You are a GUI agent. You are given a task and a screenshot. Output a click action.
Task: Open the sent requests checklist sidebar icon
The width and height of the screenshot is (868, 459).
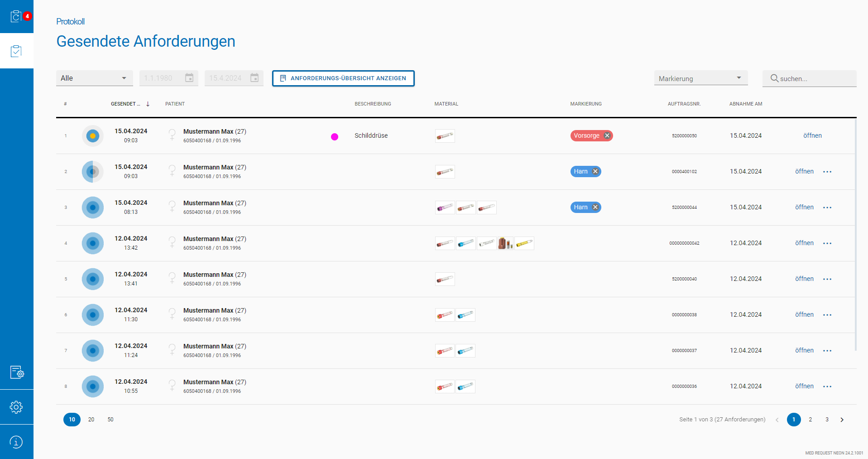coord(16,51)
